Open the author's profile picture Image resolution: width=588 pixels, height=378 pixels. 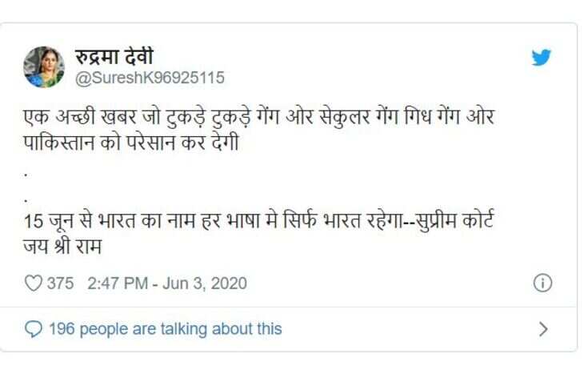44,67
